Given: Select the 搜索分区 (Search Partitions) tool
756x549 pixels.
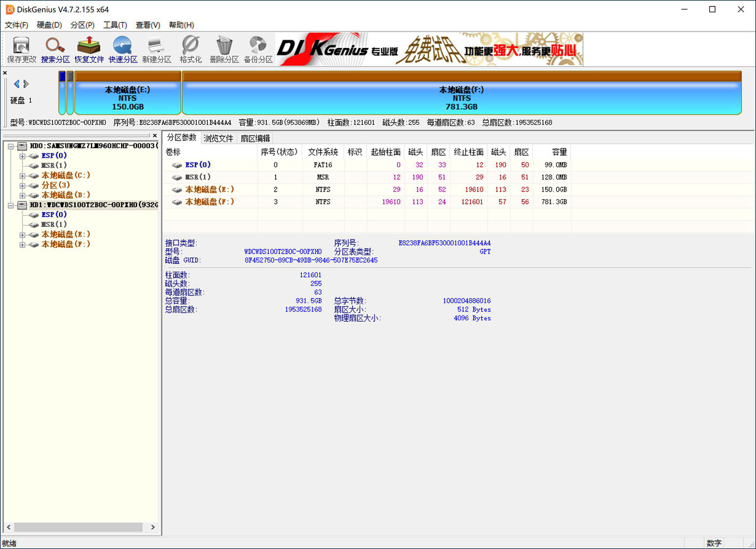Looking at the screenshot, I should pos(55,47).
